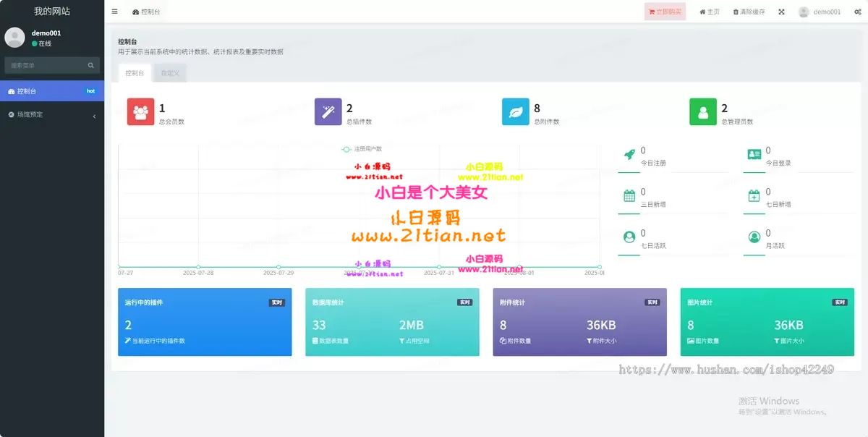Click the rocket icon for today's registrations
This screenshot has height=437, width=868.
629,155
